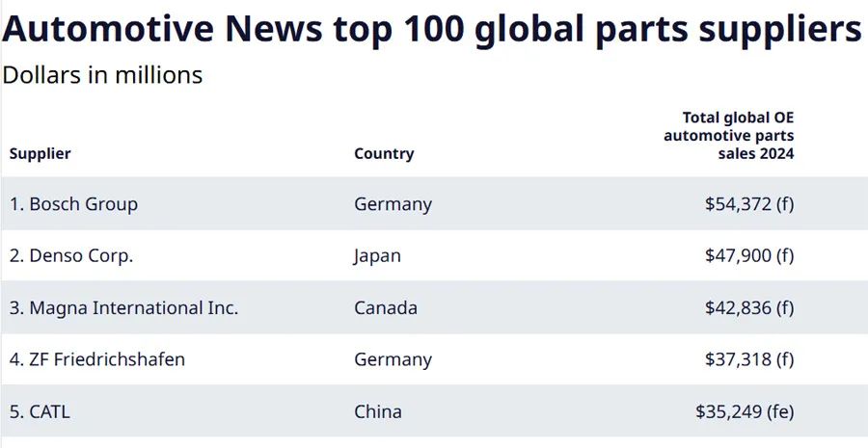Sort by the Country column header
The width and height of the screenshot is (868, 448).
tap(384, 153)
